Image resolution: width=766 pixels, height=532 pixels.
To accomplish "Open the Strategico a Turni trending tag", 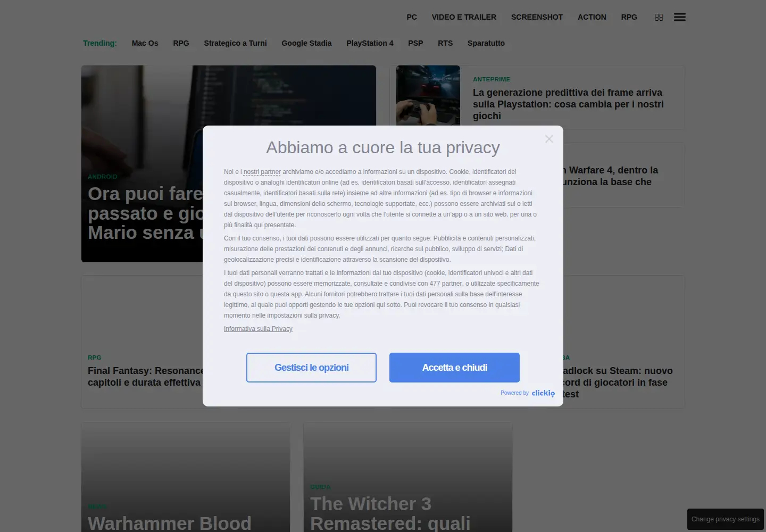I will tap(235, 43).
